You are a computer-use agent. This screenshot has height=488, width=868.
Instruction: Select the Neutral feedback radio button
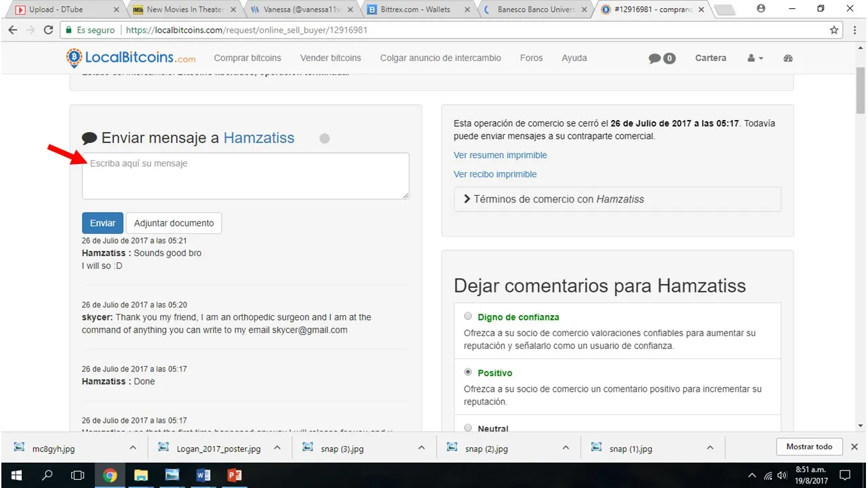click(468, 428)
